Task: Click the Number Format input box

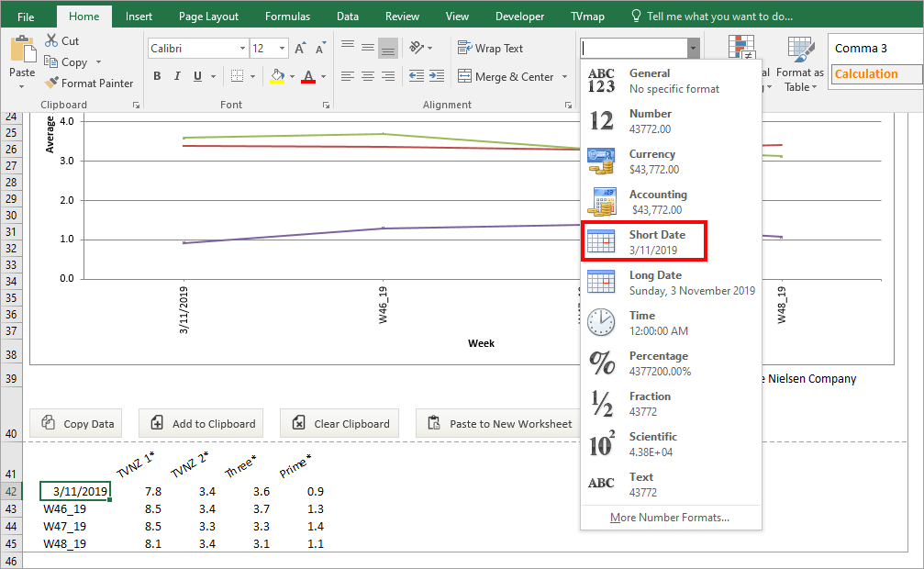Action: (633, 49)
